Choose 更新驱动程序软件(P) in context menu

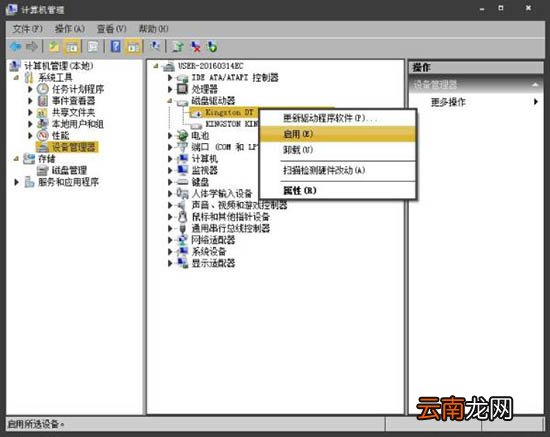tap(337, 118)
